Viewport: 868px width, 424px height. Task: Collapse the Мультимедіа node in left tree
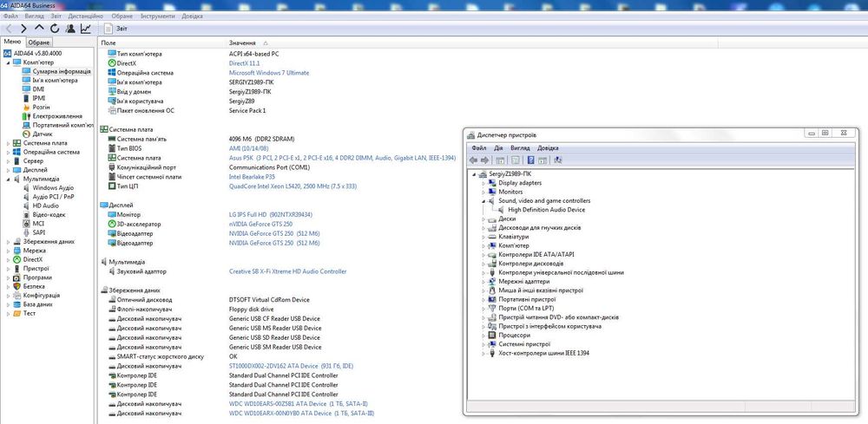(x=8, y=179)
